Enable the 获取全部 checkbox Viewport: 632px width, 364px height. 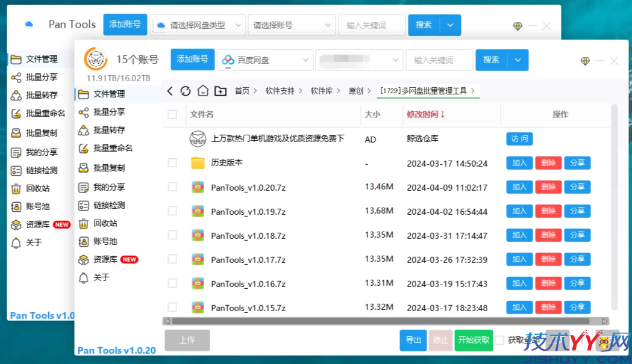click(499, 340)
